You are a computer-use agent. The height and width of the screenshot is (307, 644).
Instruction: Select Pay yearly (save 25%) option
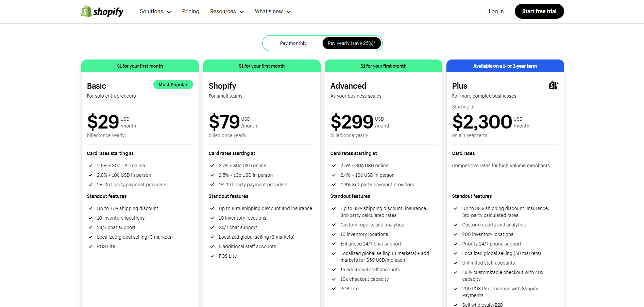tap(352, 43)
